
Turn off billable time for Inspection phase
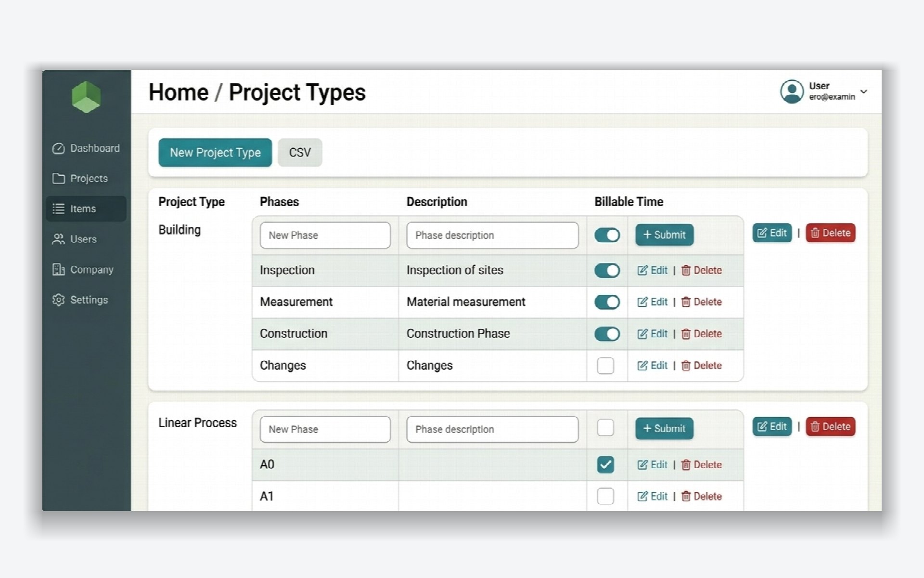[x=607, y=271]
